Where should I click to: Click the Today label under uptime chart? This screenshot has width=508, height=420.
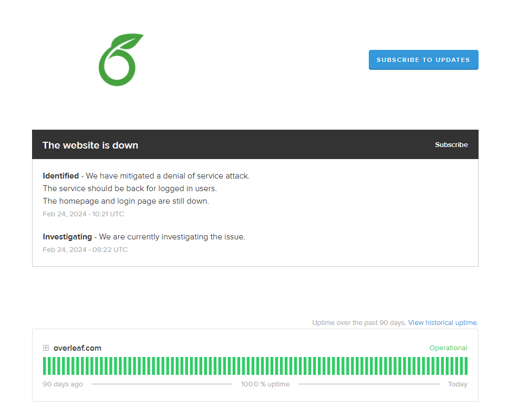458,384
